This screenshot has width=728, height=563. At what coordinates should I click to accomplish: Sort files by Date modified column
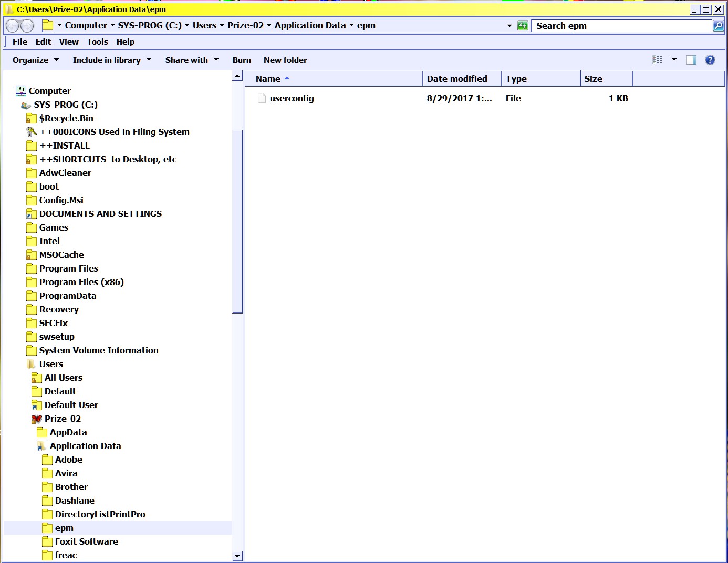(457, 79)
